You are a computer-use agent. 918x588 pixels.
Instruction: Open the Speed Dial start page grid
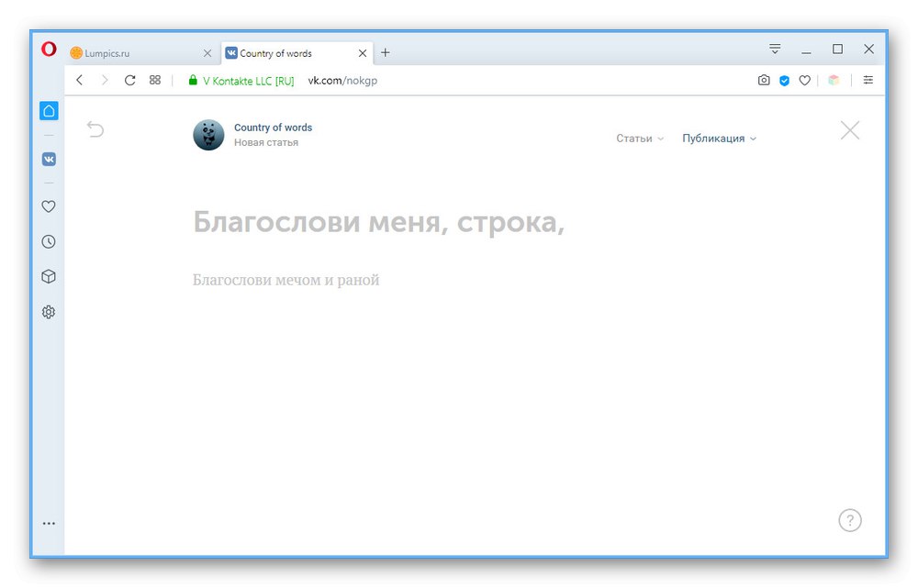coord(155,80)
